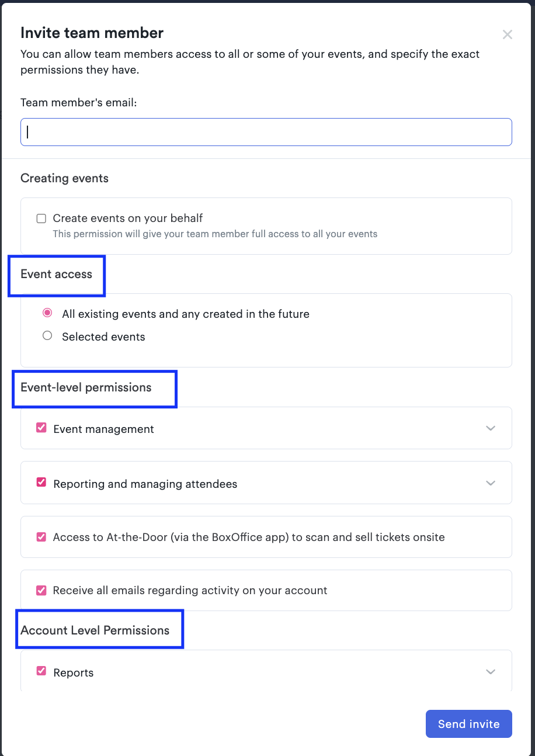Click the Account Level Permissions heading
Image resolution: width=535 pixels, height=756 pixels.
point(95,630)
